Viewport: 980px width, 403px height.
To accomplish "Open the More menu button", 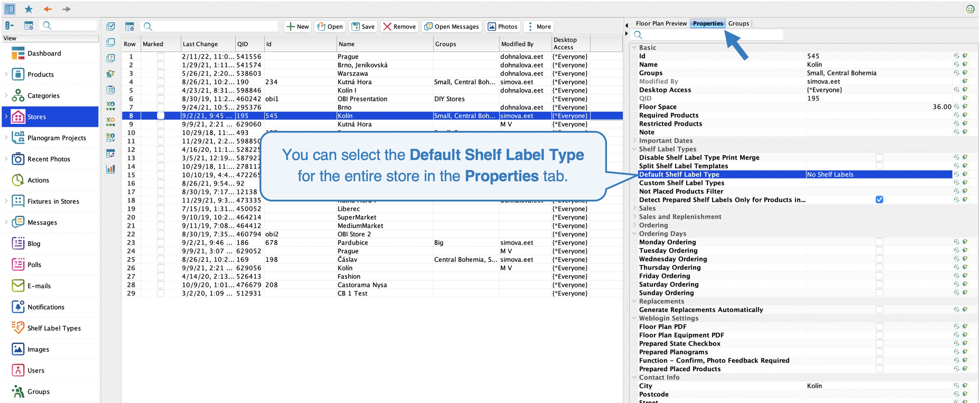I will [x=539, y=27].
